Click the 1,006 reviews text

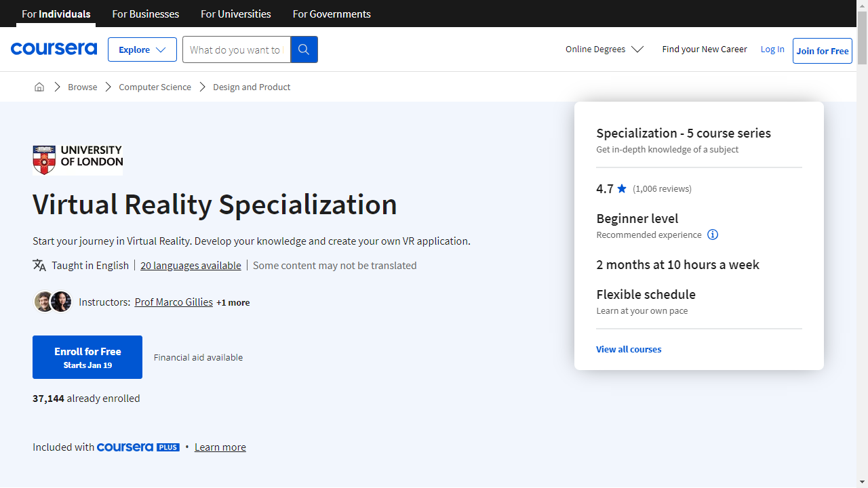(662, 188)
